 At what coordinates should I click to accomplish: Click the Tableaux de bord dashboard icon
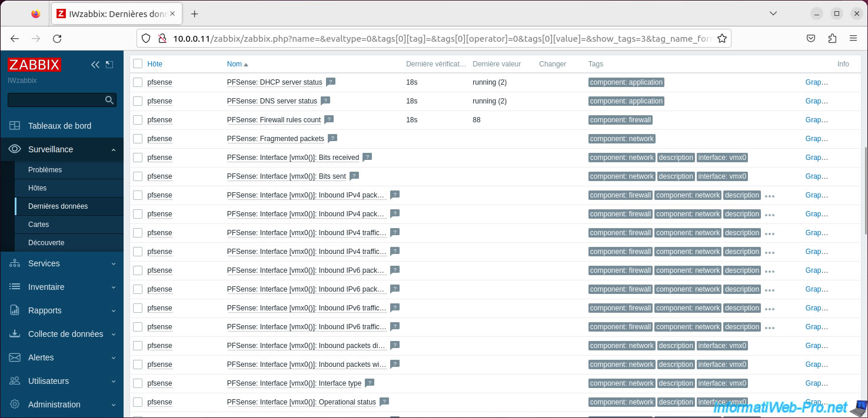click(x=15, y=126)
